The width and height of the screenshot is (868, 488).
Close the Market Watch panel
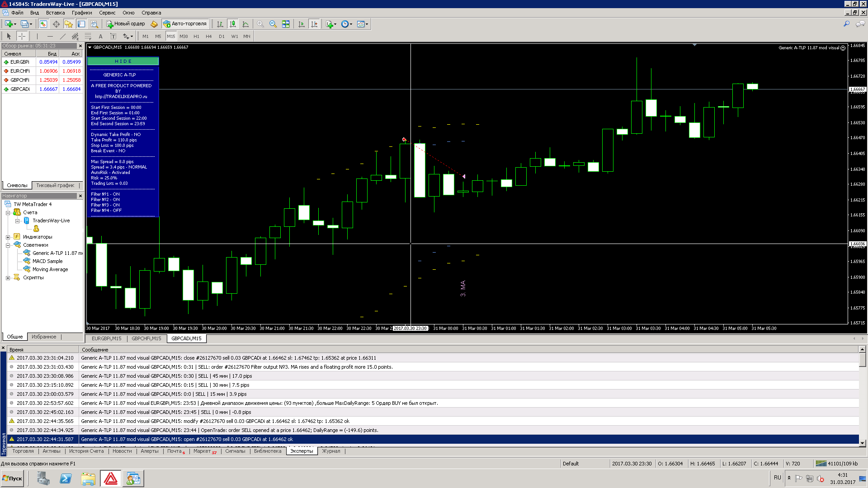(x=80, y=46)
